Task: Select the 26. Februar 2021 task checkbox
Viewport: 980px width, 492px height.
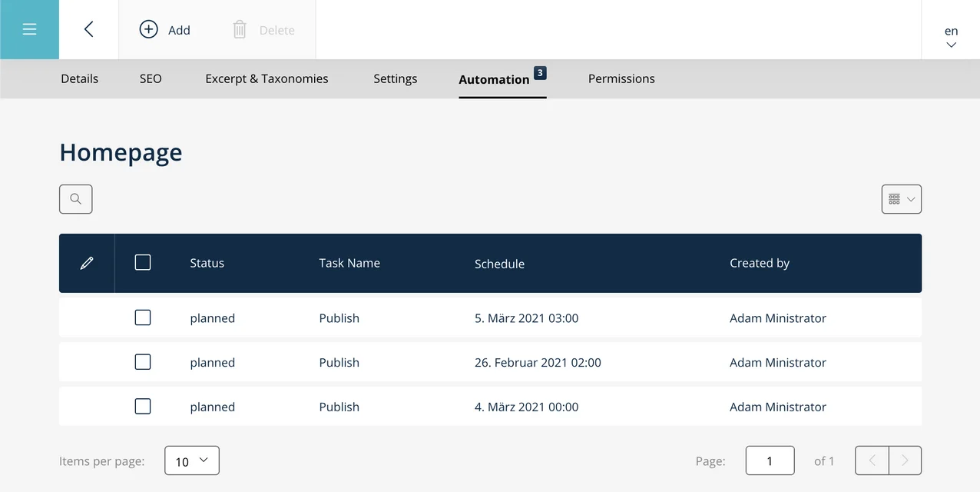Action: pos(142,362)
